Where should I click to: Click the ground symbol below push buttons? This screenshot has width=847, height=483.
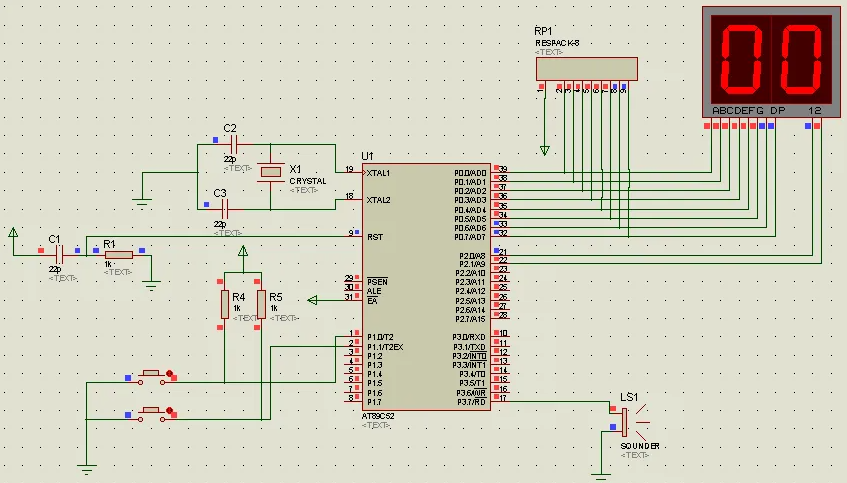click(86, 468)
